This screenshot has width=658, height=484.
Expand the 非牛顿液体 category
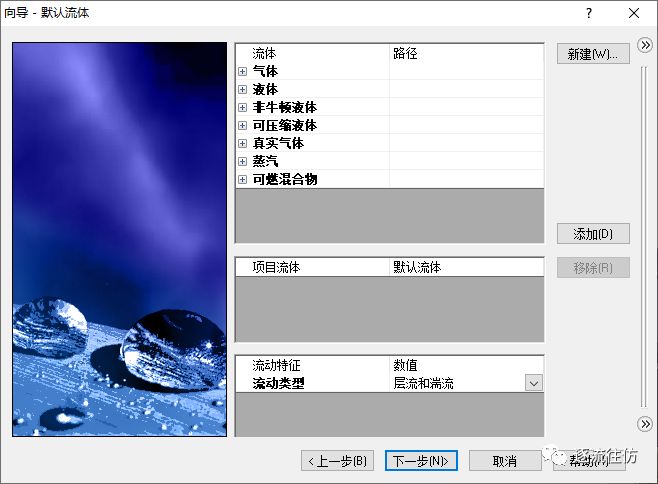tap(242, 107)
